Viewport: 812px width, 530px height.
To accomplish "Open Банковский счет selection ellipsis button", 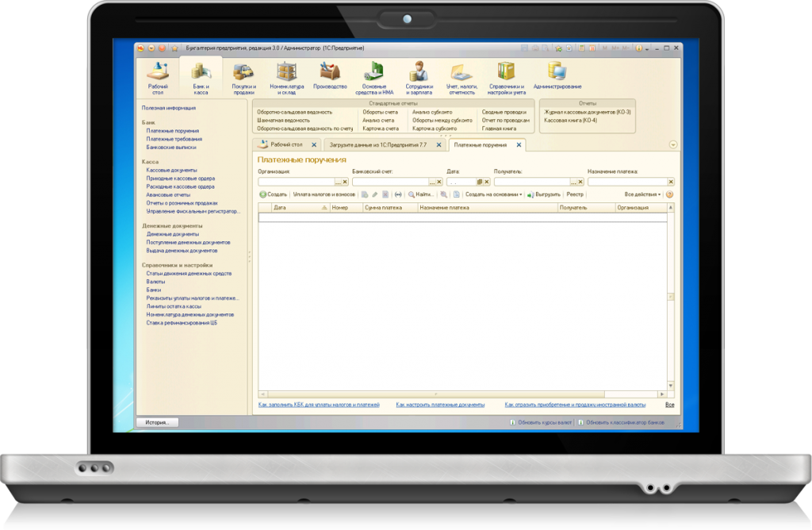I will coord(432,182).
